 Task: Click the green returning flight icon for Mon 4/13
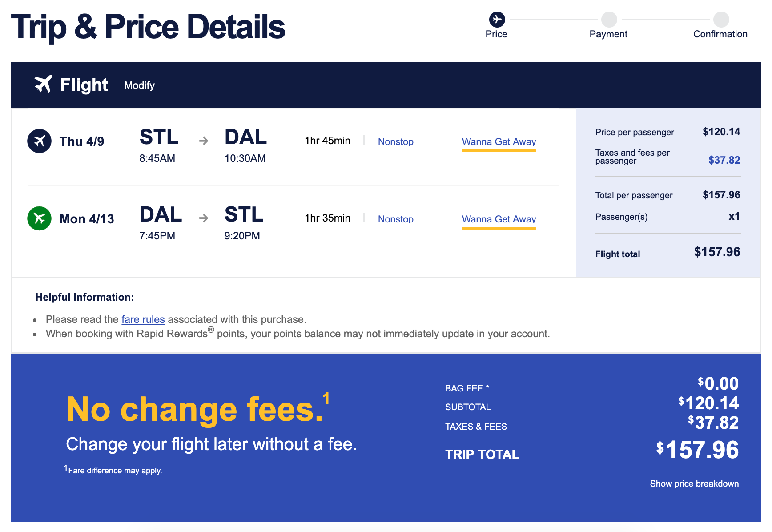tap(39, 218)
